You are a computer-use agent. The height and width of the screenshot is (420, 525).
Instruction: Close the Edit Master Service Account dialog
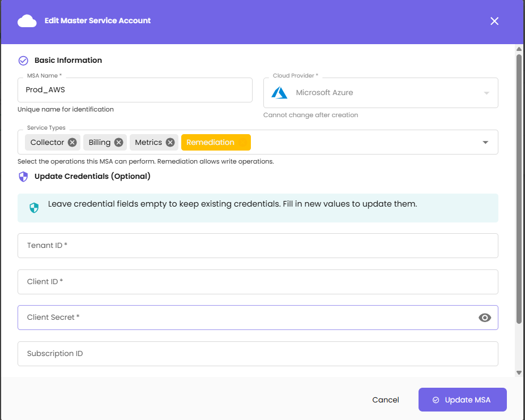(494, 21)
